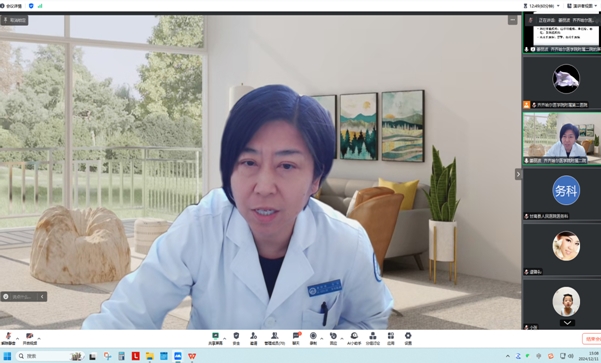The width and height of the screenshot is (601, 363).
Task: Open breakout rooms discussion
Action: tap(373, 338)
